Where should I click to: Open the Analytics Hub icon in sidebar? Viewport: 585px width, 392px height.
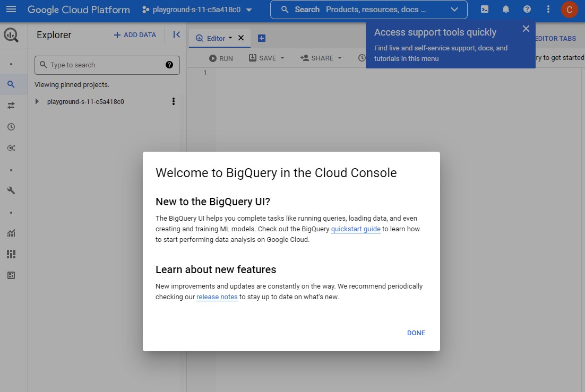point(11,148)
